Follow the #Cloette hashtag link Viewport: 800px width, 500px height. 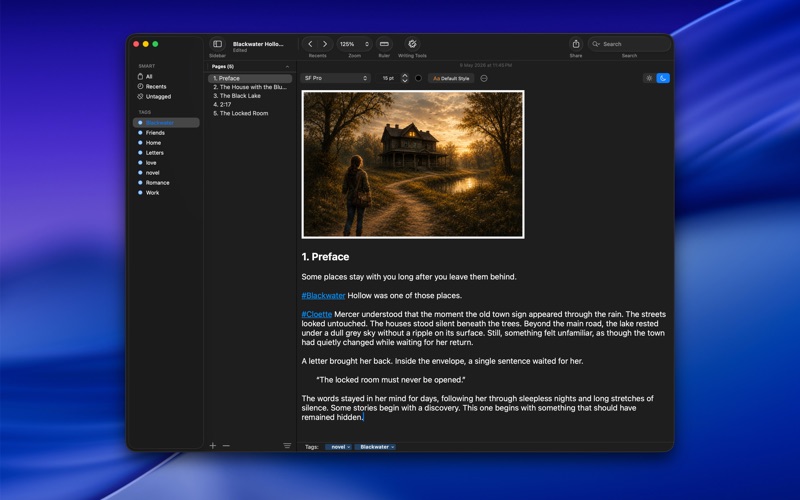317,314
